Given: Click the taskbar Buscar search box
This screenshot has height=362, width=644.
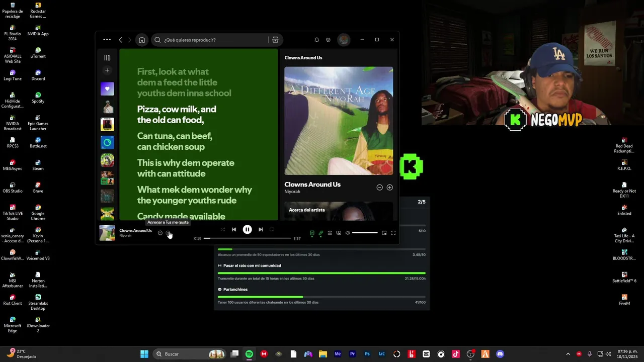Looking at the screenshot, I should [x=189, y=354].
